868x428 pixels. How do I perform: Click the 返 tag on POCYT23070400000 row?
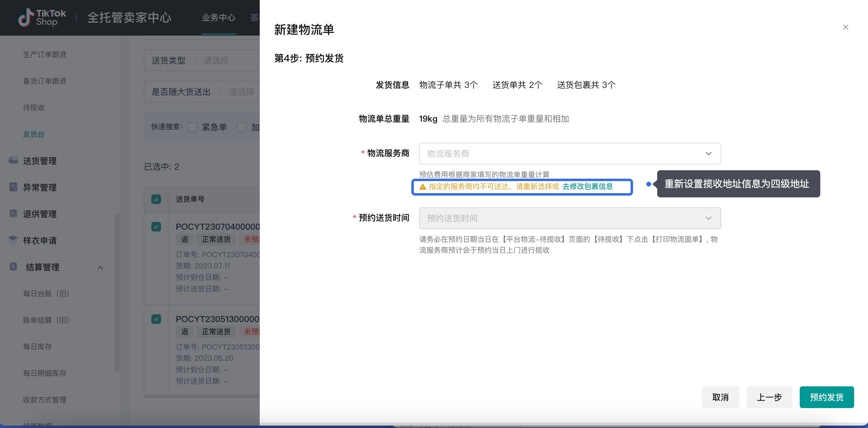click(185, 239)
